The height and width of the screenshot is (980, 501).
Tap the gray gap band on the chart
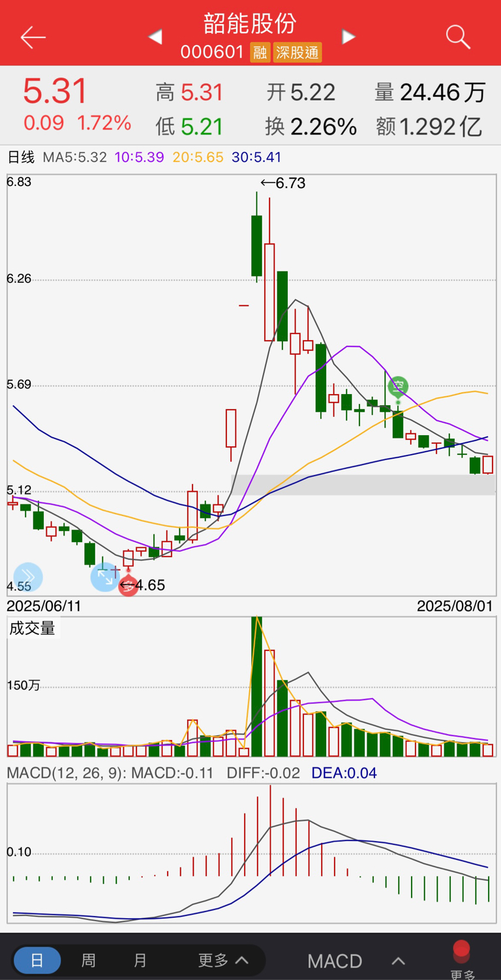[363, 484]
